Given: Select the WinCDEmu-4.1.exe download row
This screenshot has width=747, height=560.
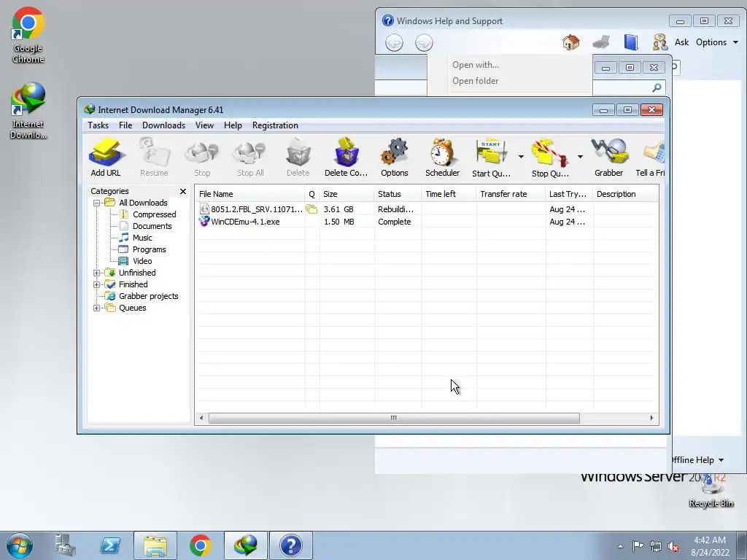Looking at the screenshot, I should (427, 222).
